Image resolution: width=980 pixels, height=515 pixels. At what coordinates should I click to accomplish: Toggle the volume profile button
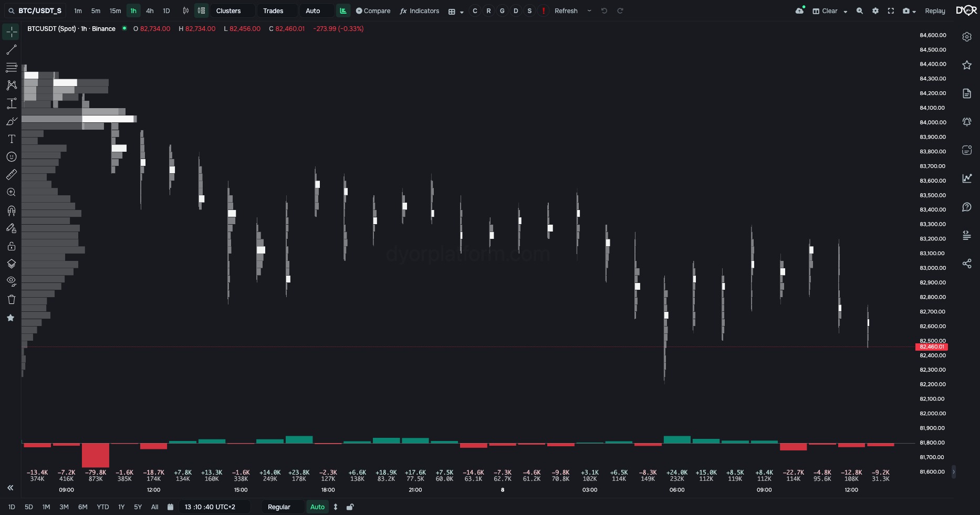point(343,11)
